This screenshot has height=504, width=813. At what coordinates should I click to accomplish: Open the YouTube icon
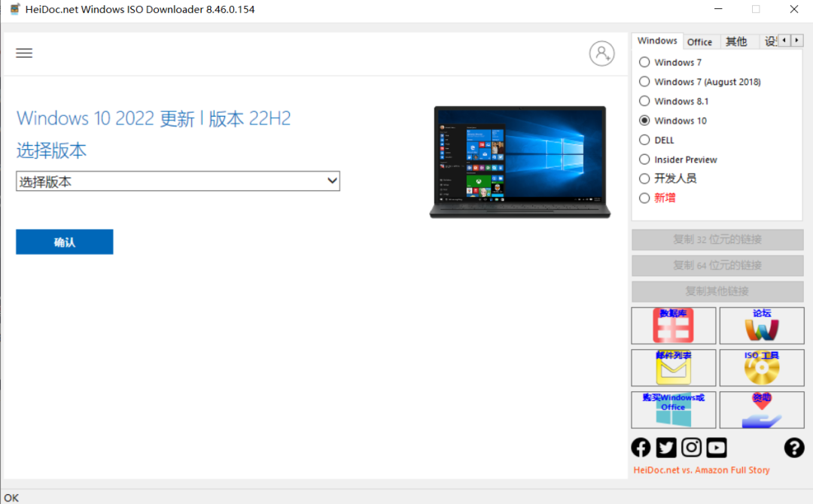pos(717,448)
